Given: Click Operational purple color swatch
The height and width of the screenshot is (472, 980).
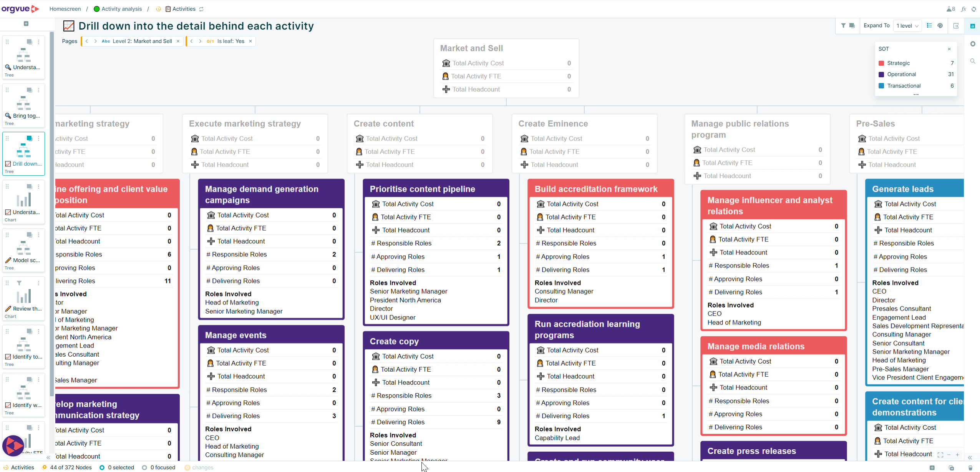Looking at the screenshot, I should (x=881, y=74).
